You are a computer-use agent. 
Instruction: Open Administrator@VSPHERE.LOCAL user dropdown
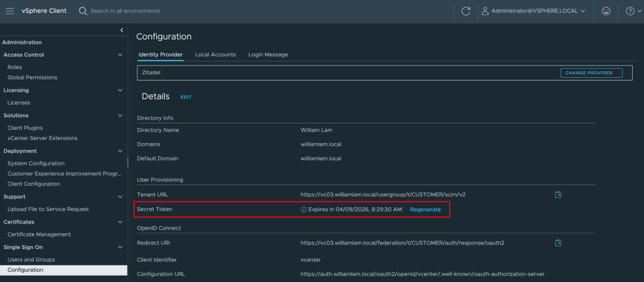[533, 11]
